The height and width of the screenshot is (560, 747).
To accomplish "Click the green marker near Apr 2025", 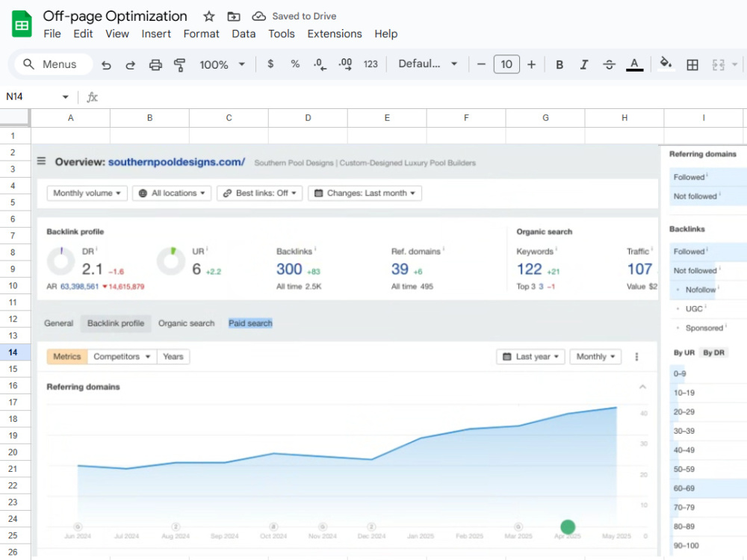I will coord(568,526).
